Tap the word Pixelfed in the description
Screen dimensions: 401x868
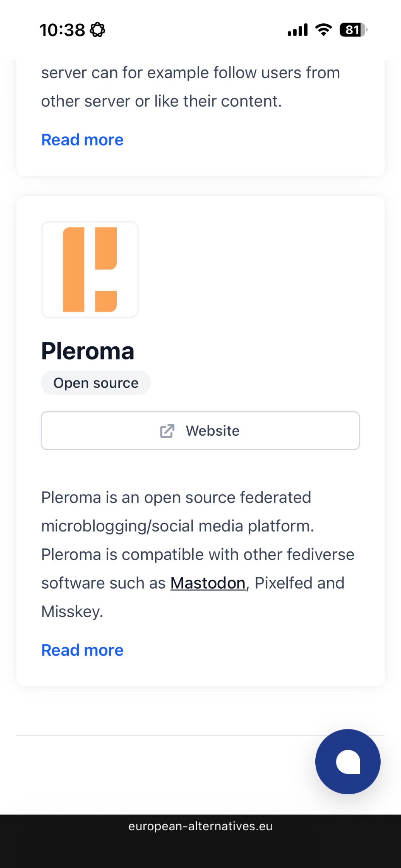[283, 583]
